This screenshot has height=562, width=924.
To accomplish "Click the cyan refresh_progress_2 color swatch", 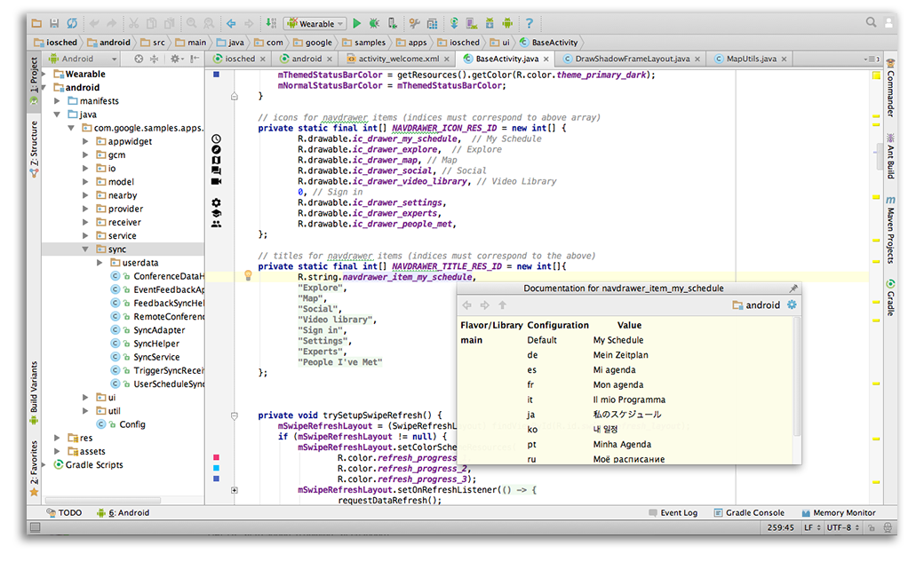I will [216, 469].
